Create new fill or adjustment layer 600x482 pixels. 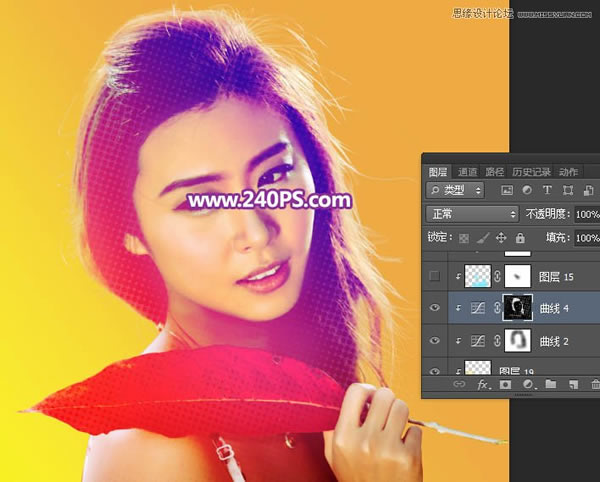pos(528,384)
